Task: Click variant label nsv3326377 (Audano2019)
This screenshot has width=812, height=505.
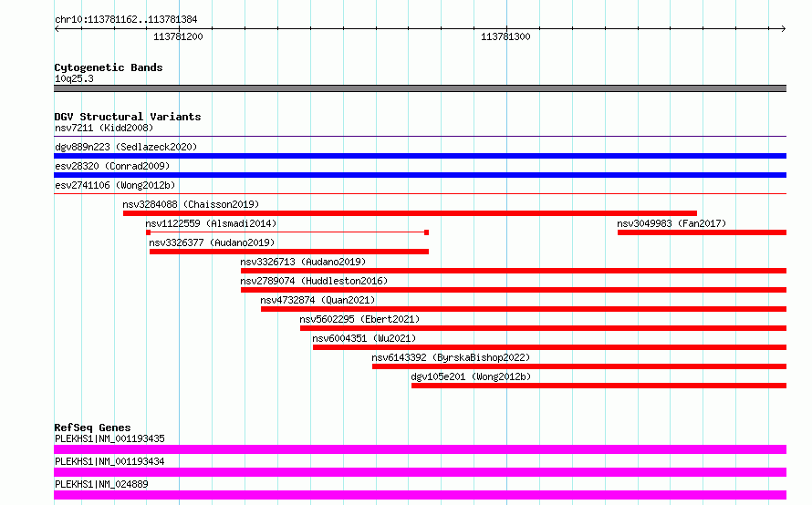Action: coord(212,242)
